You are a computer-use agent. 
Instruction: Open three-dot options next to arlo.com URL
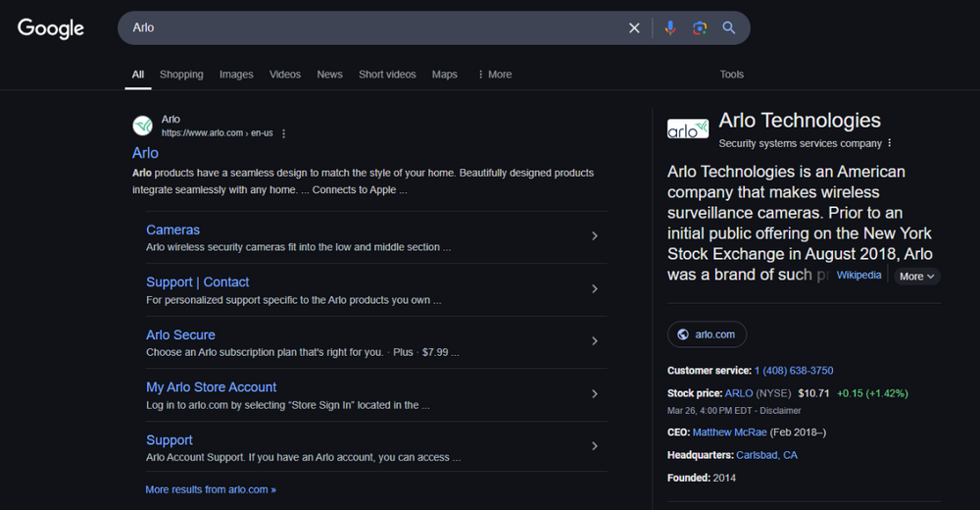point(284,133)
